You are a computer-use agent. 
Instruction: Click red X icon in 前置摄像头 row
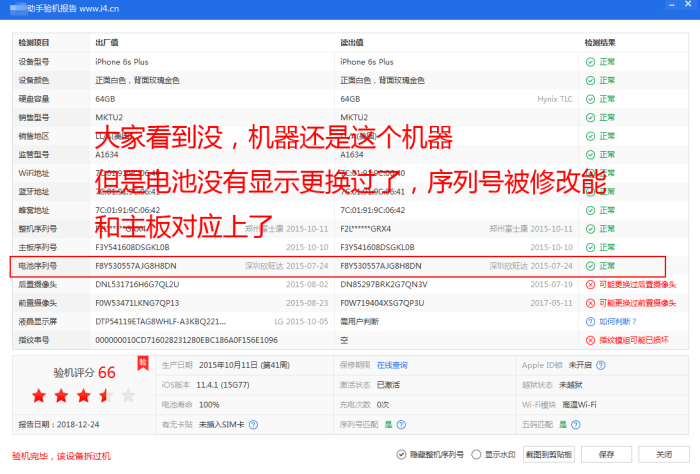click(x=590, y=303)
